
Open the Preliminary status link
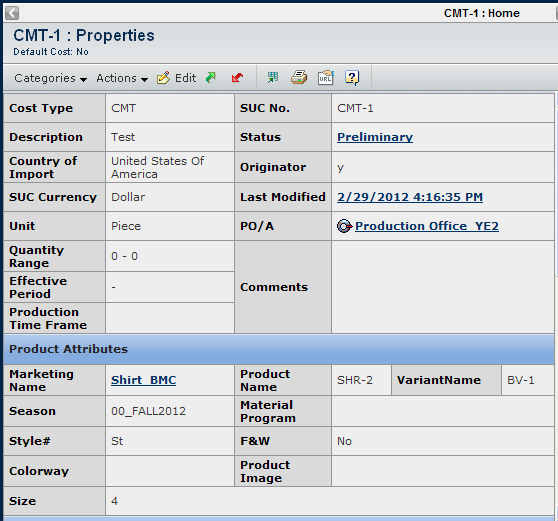coord(375,137)
